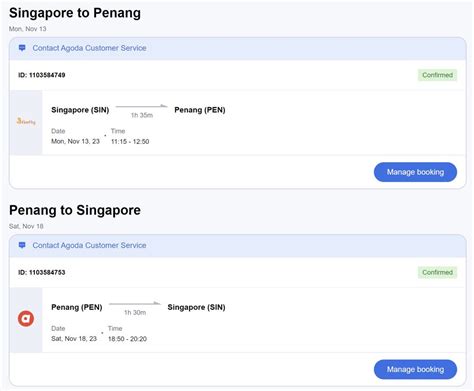Click the Mon, Nov 13, 23 date value
474x391 pixels.
(x=75, y=141)
